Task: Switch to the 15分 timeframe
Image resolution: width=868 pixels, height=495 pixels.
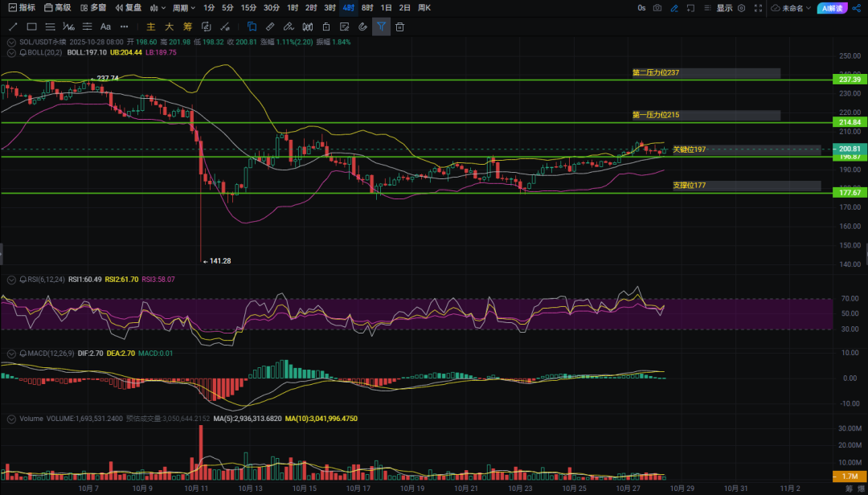Action: [x=248, y=8]
